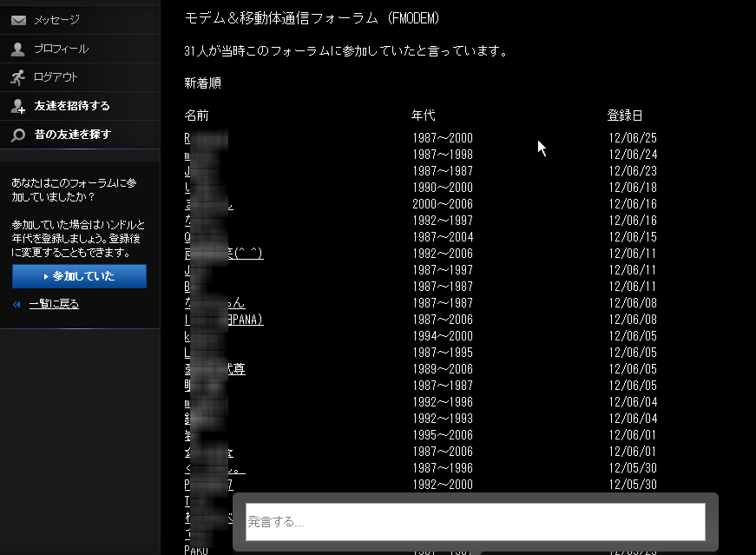The width and height of the screenshot is (756, 555).
Task: Select 昔の友達を探す in the sidebar
Action: (x=72, y=135)
